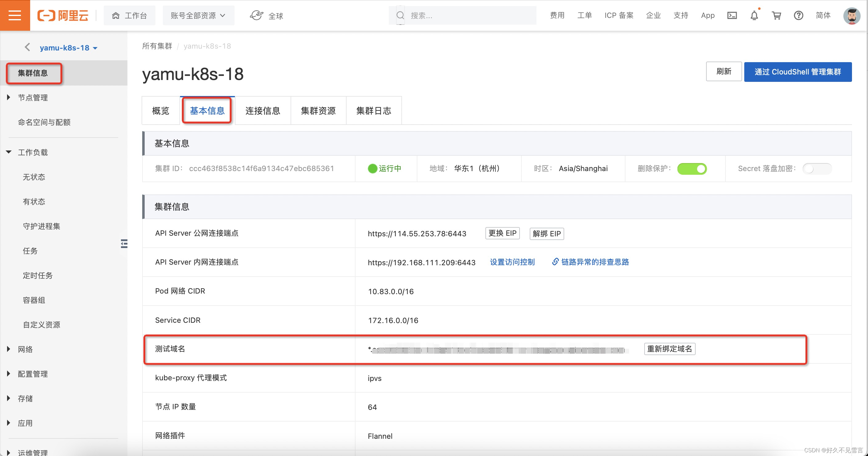
Task: Focus the top search box
Action: 462,15
